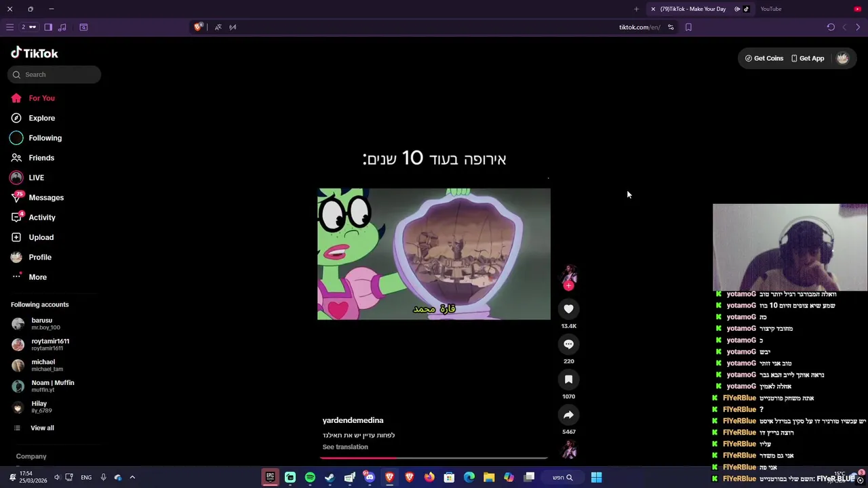Viewport: 868px width, 488px height.
Task: Click the Get App button
Action: coord(807,58)
